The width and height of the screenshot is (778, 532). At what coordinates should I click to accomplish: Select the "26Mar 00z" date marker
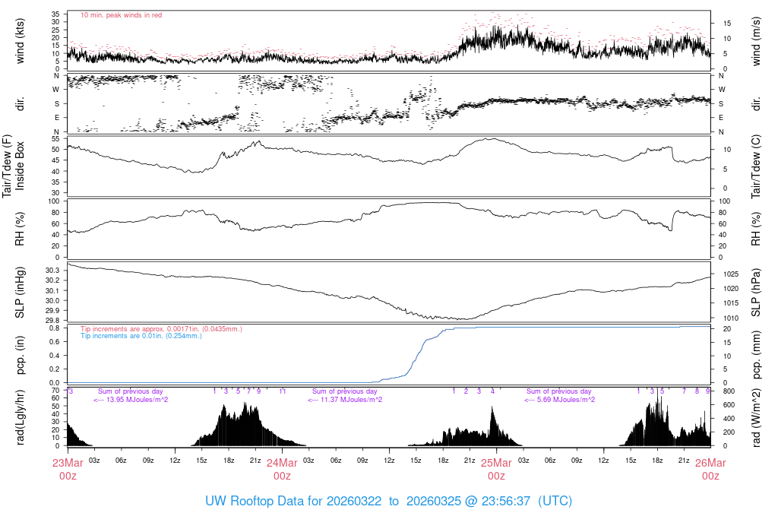pos(710,469)
